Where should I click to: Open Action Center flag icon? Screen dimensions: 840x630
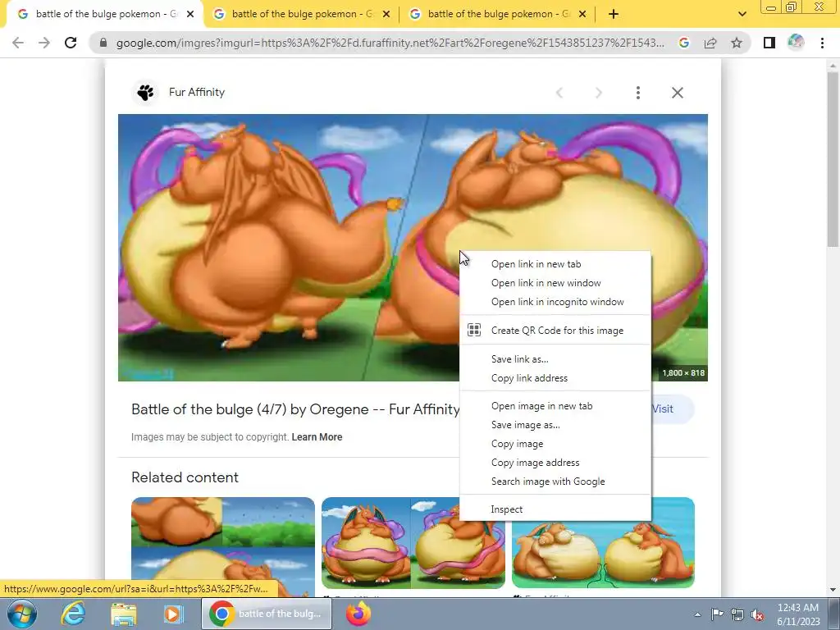tap(717, 614)
